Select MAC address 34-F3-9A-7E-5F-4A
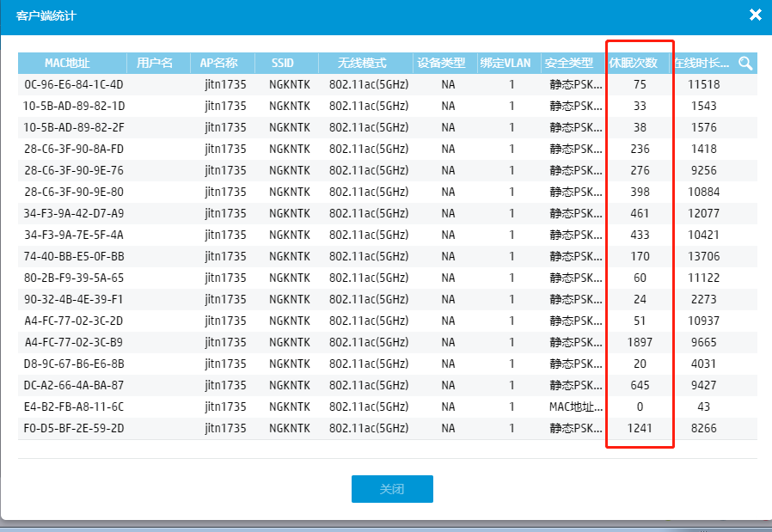 (x=74, y=235)
